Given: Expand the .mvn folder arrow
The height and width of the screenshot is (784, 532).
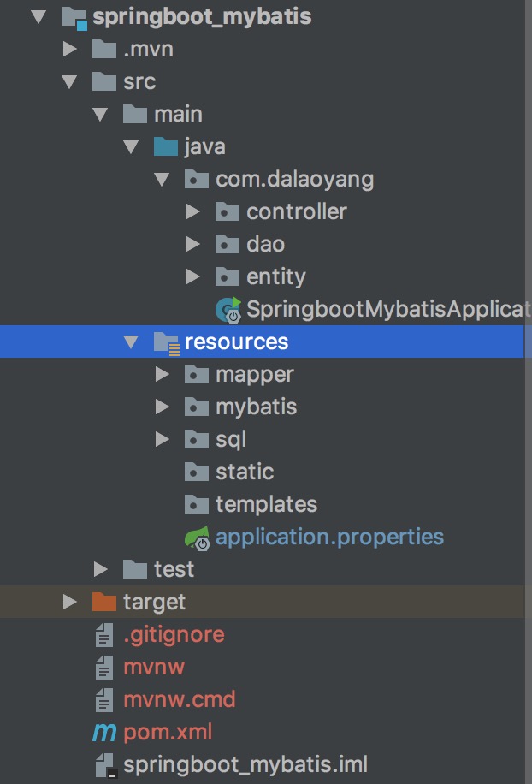Looking at the screenshot, I should [70, 49].
